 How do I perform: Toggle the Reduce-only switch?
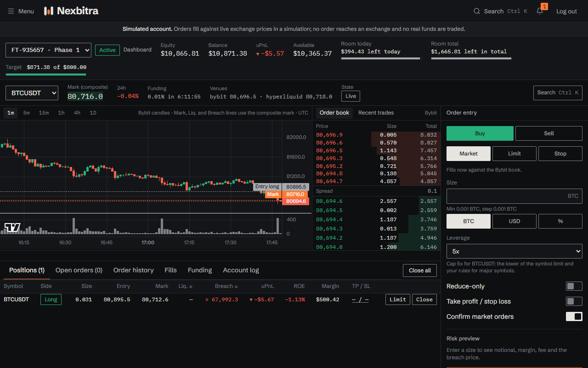[x=574, y=286]
